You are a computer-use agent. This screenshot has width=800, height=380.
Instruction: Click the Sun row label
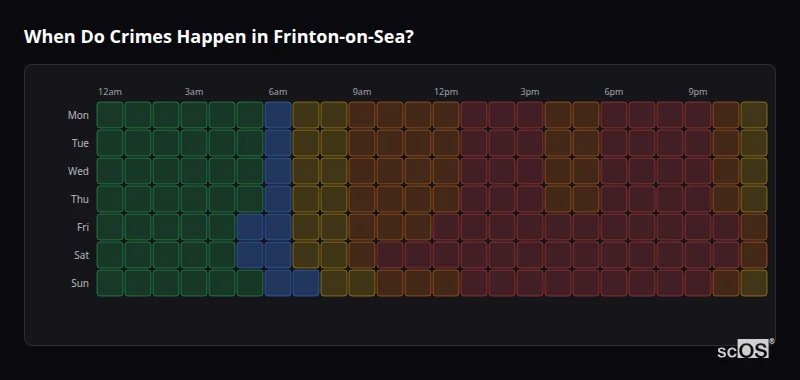coord(80,284)
